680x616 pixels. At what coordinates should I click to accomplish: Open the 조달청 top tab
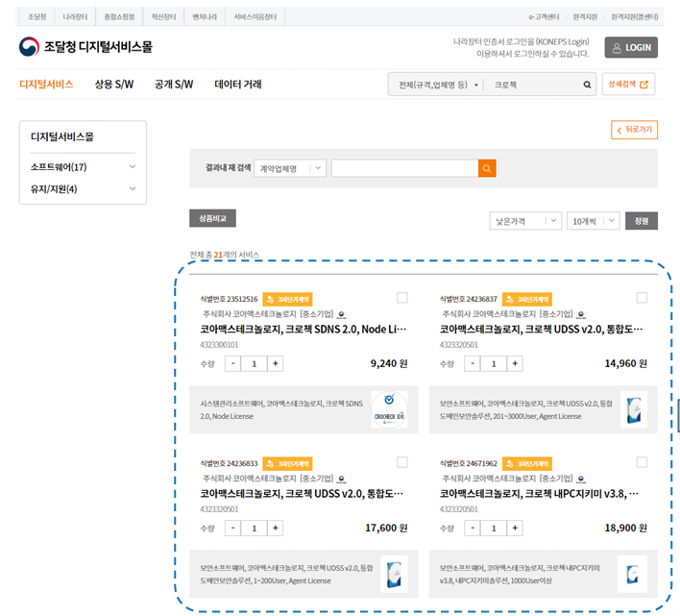36,16
